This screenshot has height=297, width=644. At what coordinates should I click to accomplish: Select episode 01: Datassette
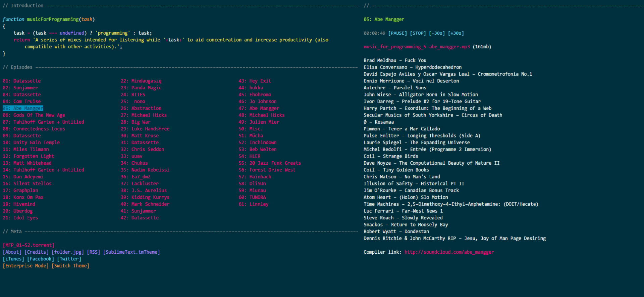point(22,81)
